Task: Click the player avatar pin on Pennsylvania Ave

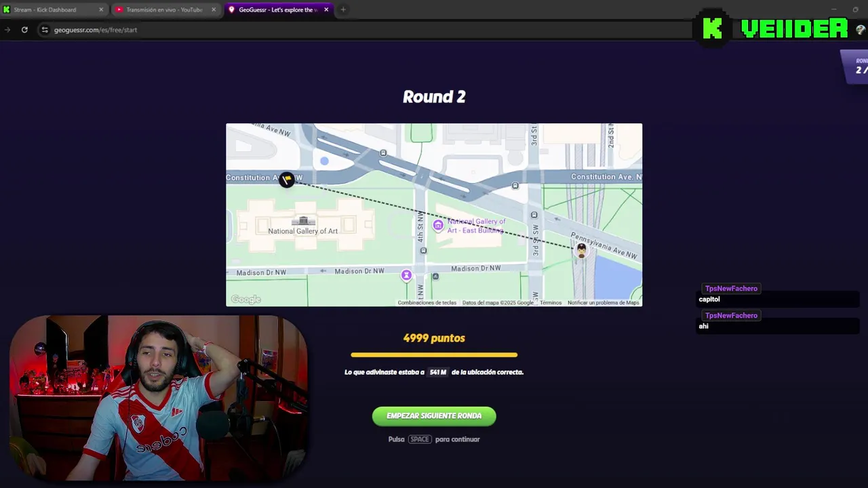Action: pos(581,251)
